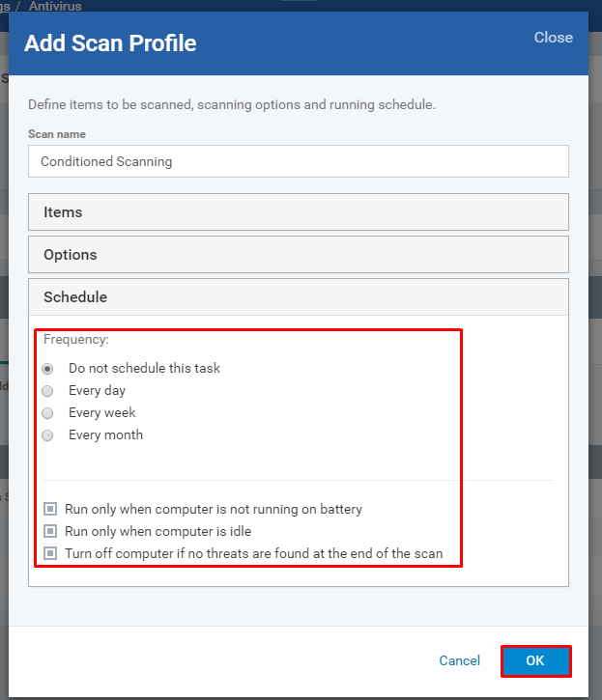
Task: Cancel adding the scan profile
Action: [x=459, y=660]
